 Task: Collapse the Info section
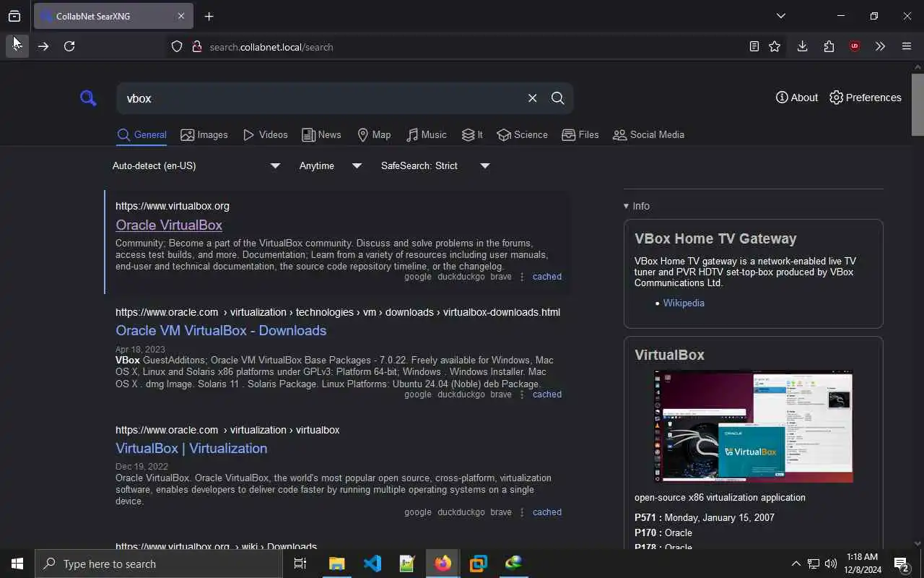(x=637, y=206)
